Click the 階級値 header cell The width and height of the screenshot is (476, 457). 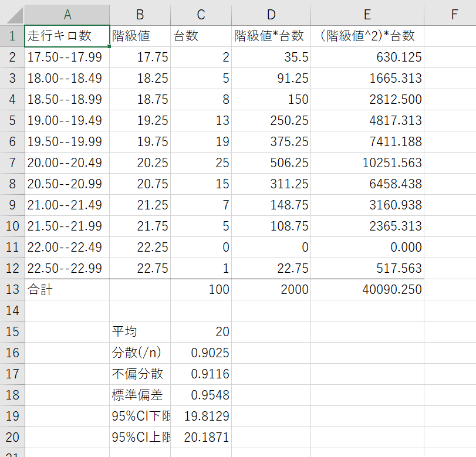(x=140, y=36)
